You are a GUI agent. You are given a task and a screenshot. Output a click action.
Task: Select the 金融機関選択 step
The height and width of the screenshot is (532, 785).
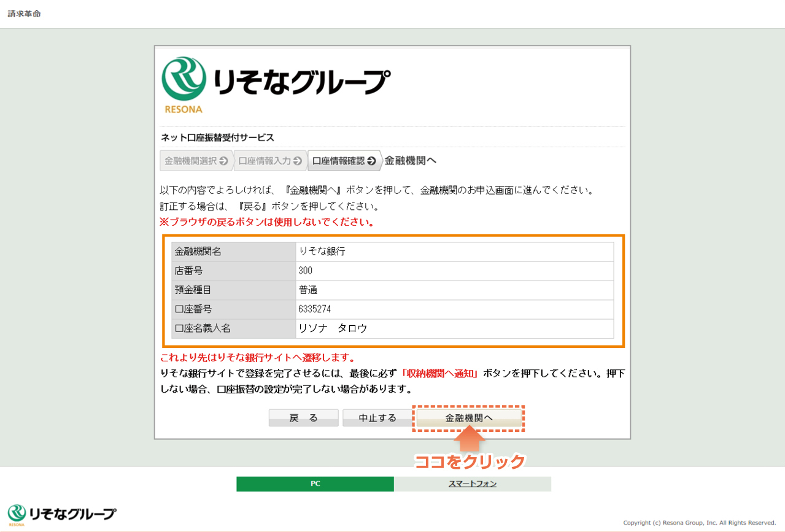point(196,161)
